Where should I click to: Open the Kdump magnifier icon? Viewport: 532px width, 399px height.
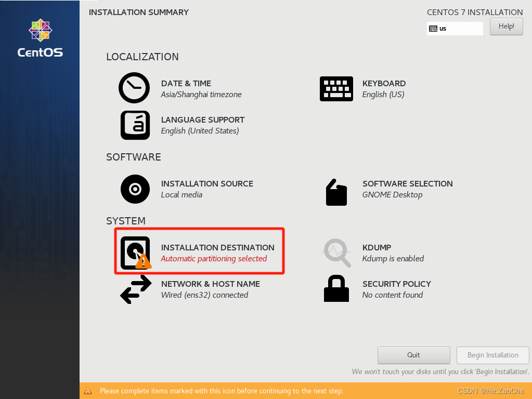(336, 253)
